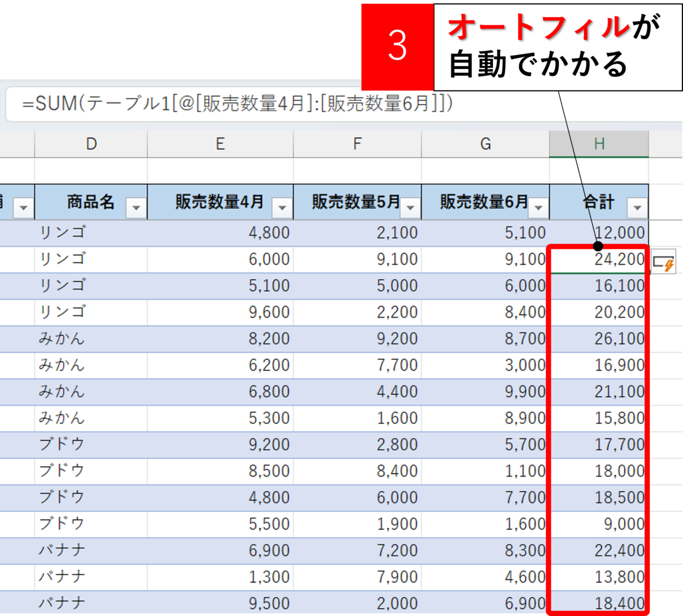Open the 合計 filter dropdown

(x=637, y=208)
